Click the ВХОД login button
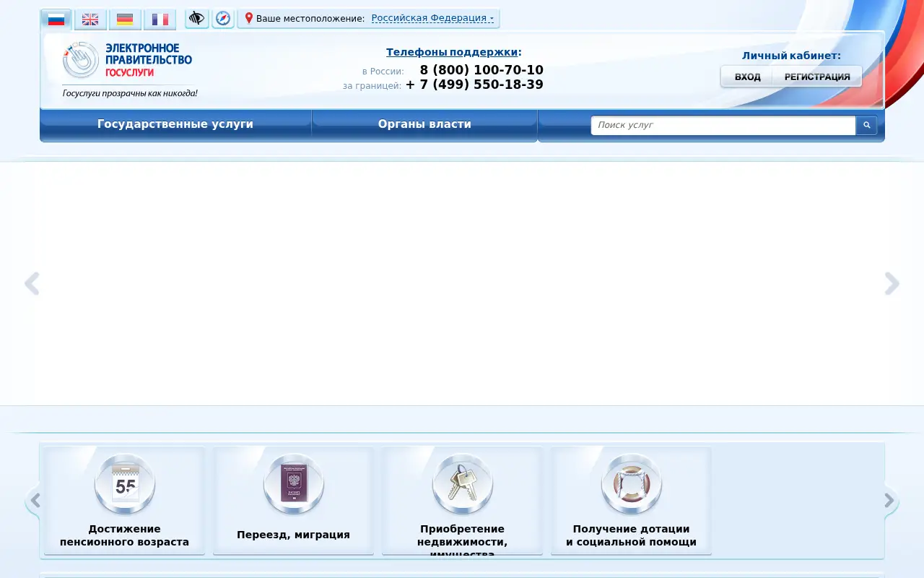The image size is (924, 578). coord(747,77)
